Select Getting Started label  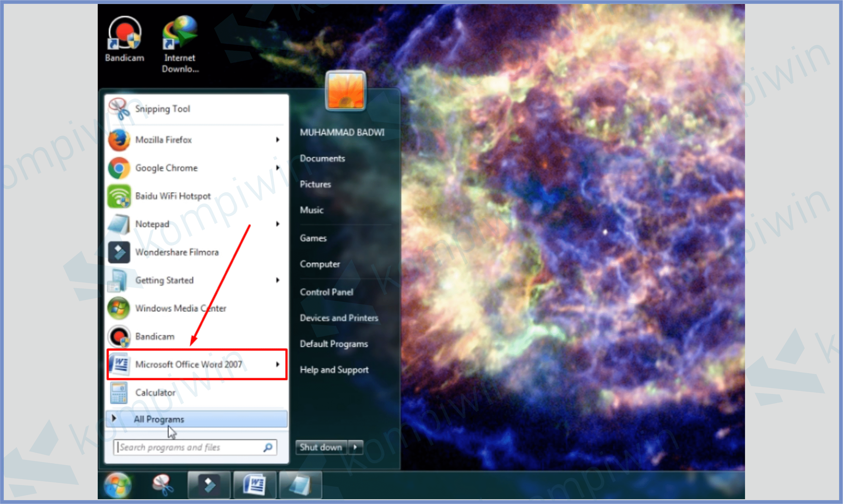click(164, 280)
